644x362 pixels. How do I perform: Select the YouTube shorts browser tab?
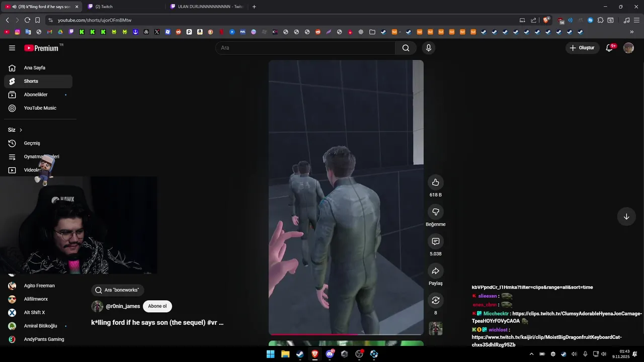(41, 7)
